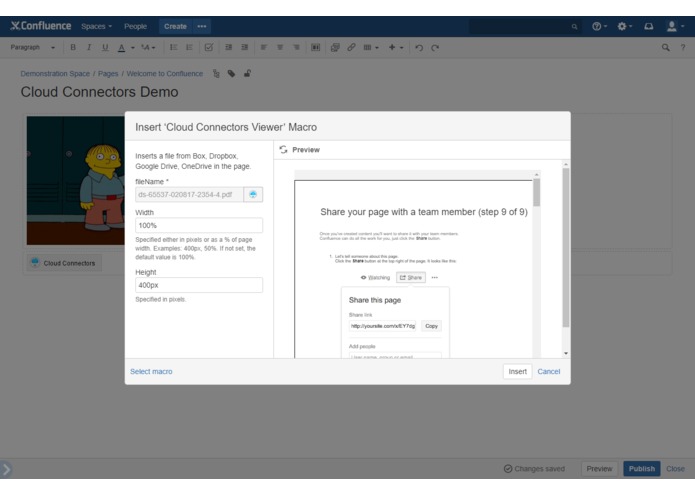Insert a numbered list
The height and width of the screenshot is (494, 695).
[x=189, y=47]
